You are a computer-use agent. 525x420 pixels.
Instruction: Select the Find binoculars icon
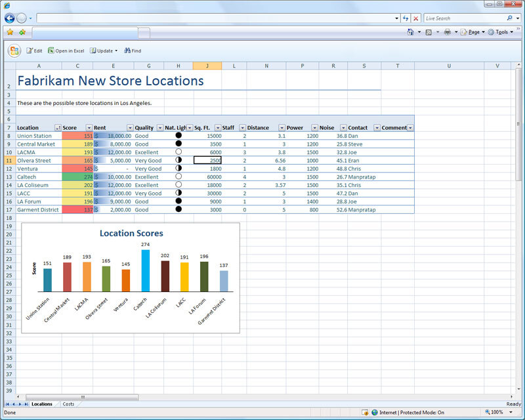[x=129, y=51]
